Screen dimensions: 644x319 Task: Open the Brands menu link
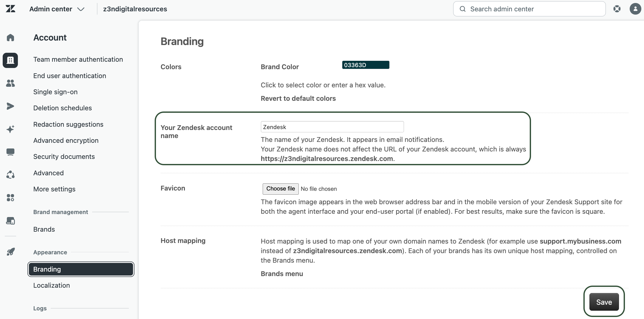pos(282,274)
